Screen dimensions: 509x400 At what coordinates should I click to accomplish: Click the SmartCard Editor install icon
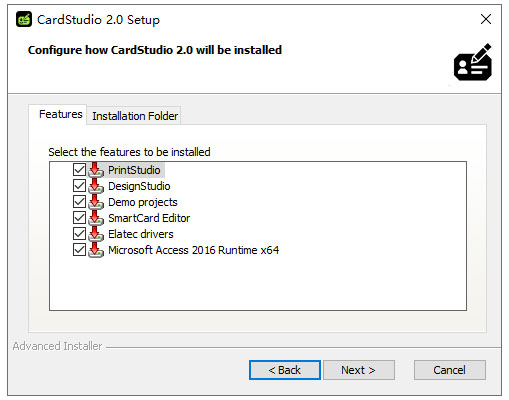pos(96,218)
